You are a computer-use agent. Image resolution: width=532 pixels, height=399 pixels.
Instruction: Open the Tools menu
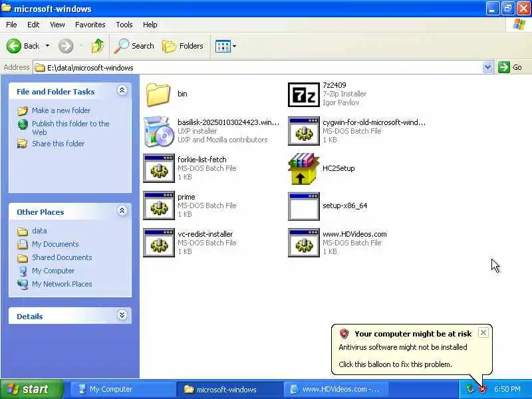(x=124, y=25)
